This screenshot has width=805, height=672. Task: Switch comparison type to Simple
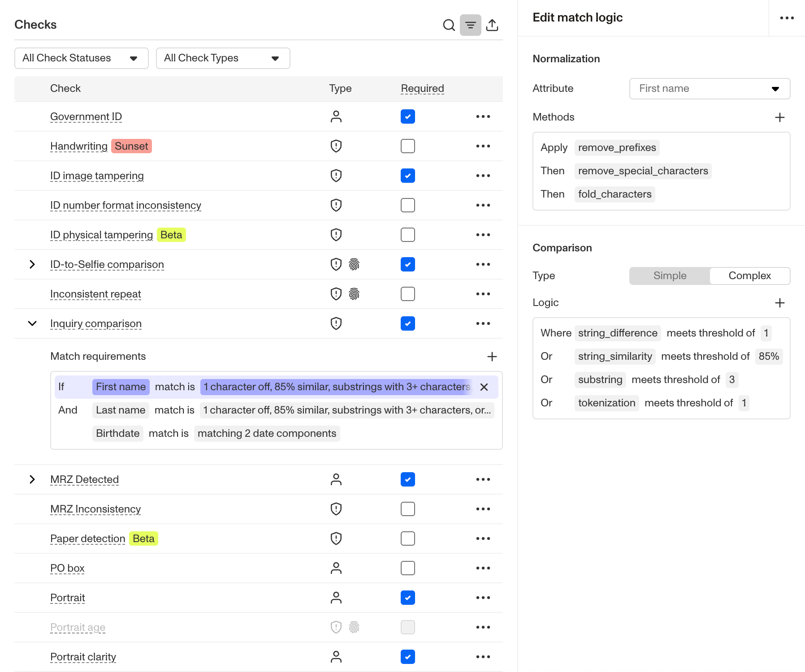670,276
